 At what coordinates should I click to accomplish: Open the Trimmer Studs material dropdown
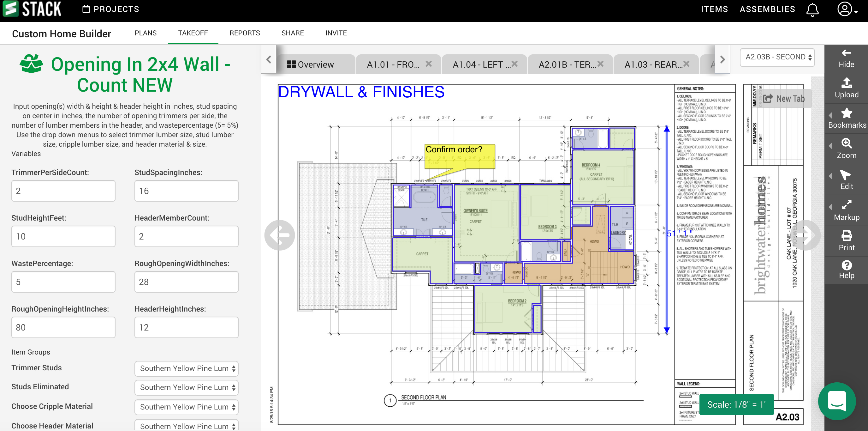click(x=186, y=368)
